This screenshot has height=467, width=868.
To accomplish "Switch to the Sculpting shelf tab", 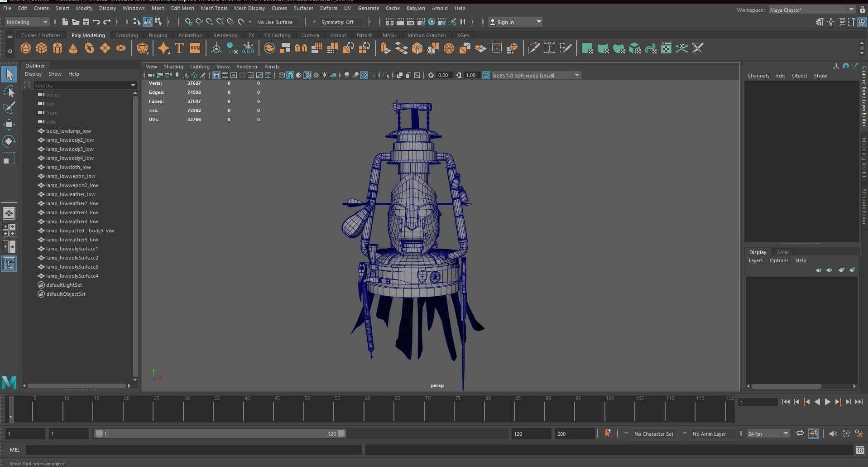I will [x=127, y=35].
